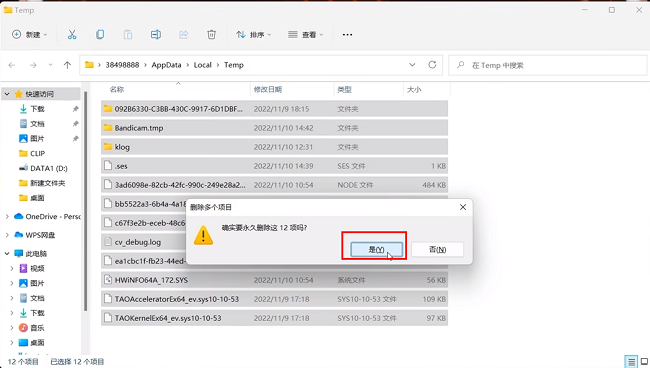Click 是(Y) to confirm permanent deletion
The width and height of the screenshot is (650, 368).
pyautogui.click(x=376, y=249)
